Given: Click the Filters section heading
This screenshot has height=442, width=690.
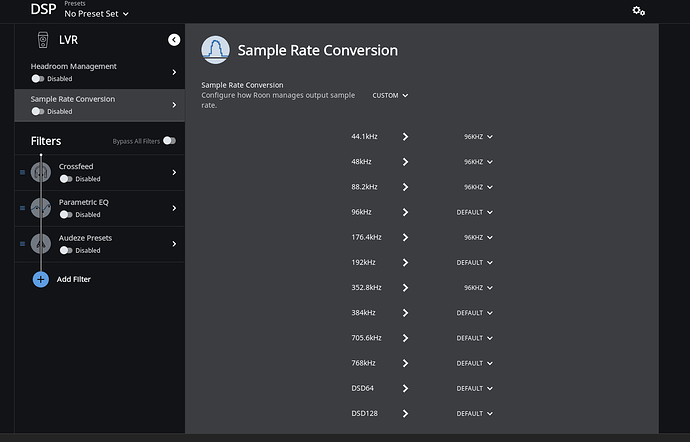Looking at the screenshot, I should pyautogui.click(x=46, y=141).
